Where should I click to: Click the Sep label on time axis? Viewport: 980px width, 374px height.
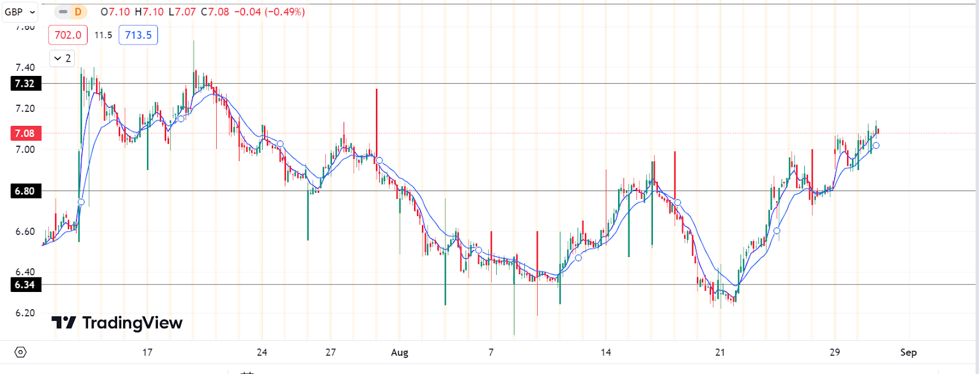[x=908, y=352]
